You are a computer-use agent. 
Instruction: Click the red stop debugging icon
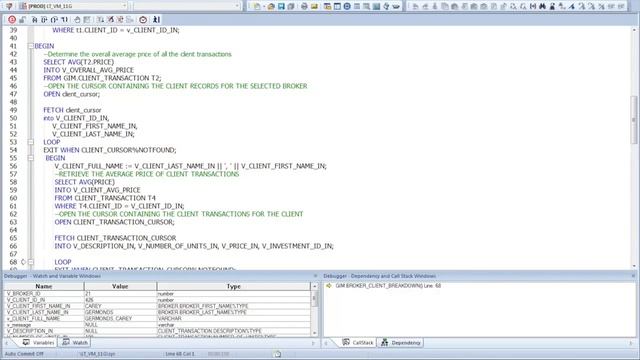[12, 20]
